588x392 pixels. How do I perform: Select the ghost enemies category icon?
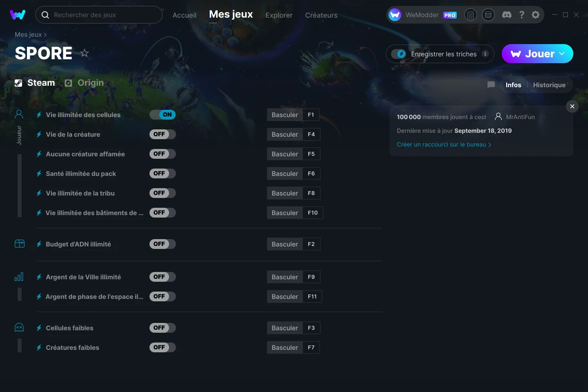click(19, 327)
